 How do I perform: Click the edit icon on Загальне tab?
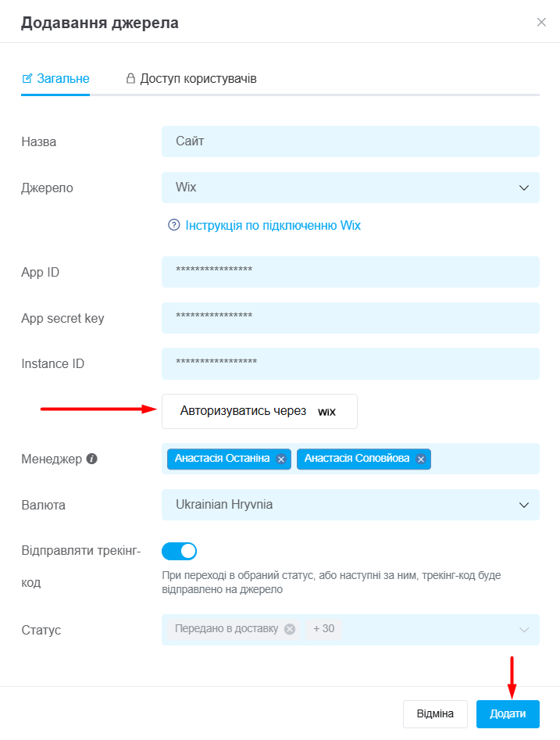click(x=27, y=79)
